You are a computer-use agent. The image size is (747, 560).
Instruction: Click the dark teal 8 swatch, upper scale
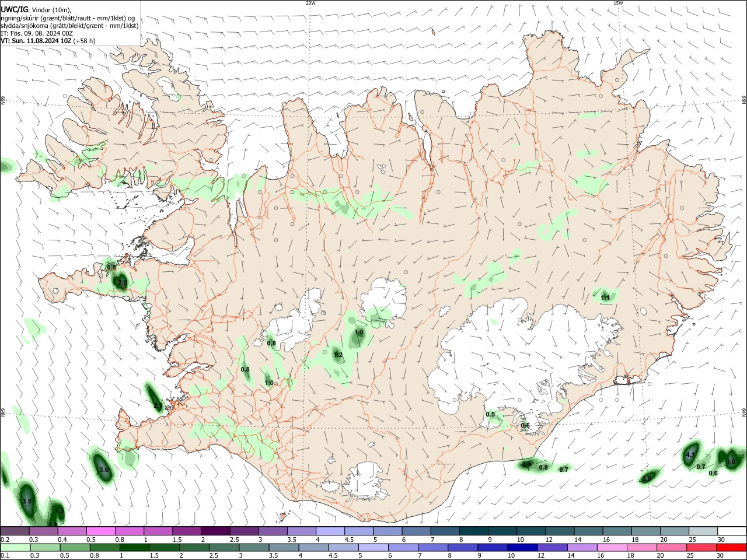(473, 531)
